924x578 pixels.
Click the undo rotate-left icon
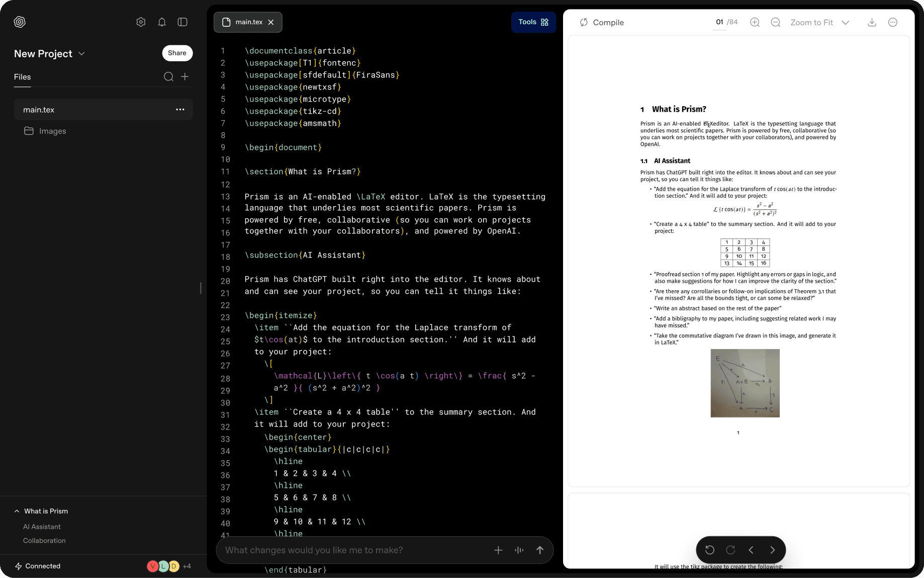pyautogui.click(x=710, y=550)
